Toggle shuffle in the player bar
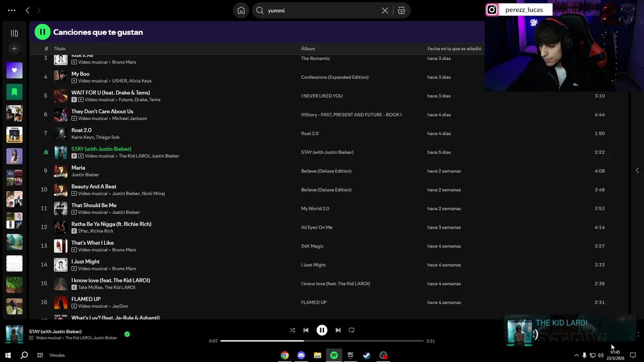This screenshot has height=362, width=644. click(x=292, y=330)
